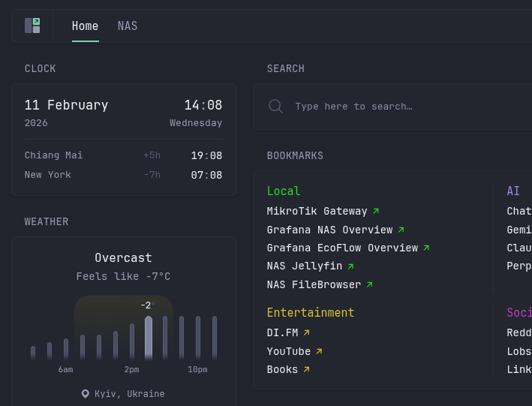The height and width of the screenshot is (406, 532).
Task: Click external arrow next to NAS Jellyfin
Action: pos(350,266)
